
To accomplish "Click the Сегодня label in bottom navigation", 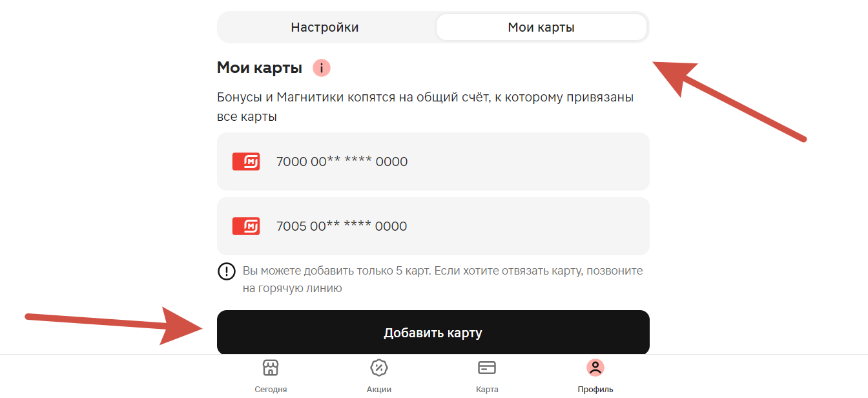I will coord(271,390).
